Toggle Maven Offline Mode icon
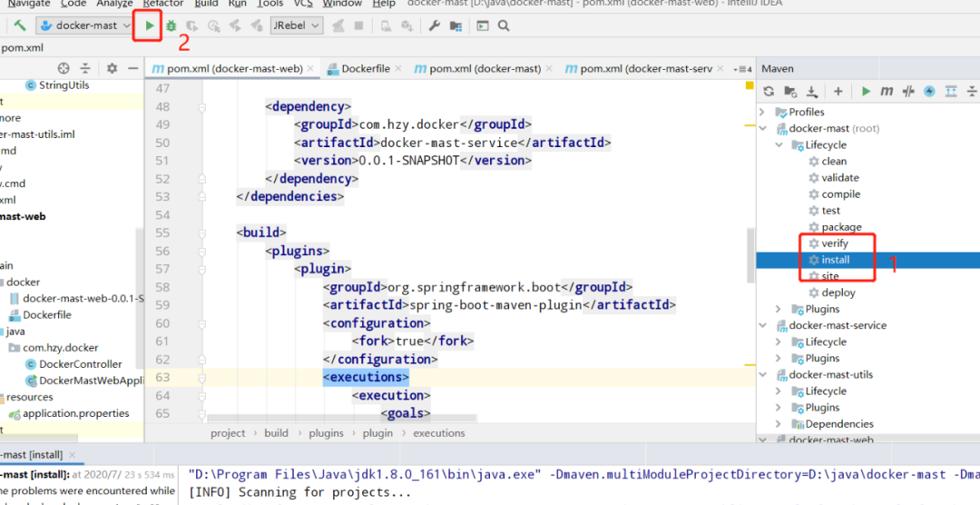This screenshot has width=980, height=505. point(908,92)
